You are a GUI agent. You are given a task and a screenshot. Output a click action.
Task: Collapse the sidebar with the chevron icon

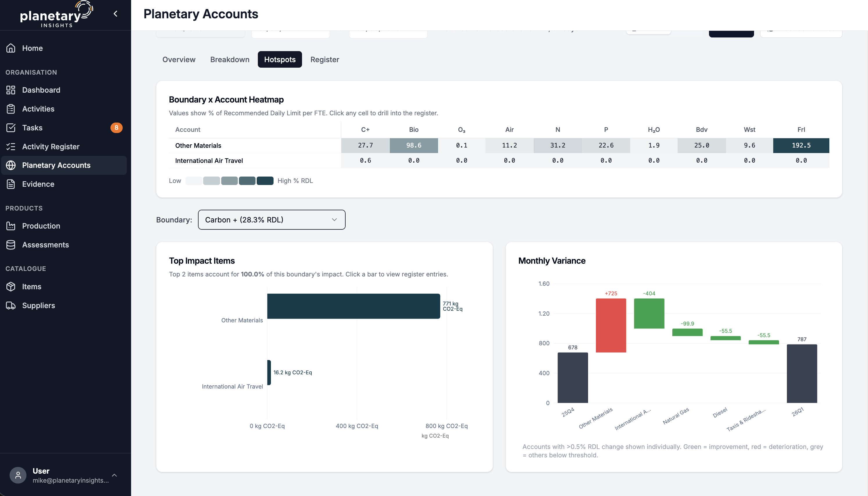click(x=115, y=14)
